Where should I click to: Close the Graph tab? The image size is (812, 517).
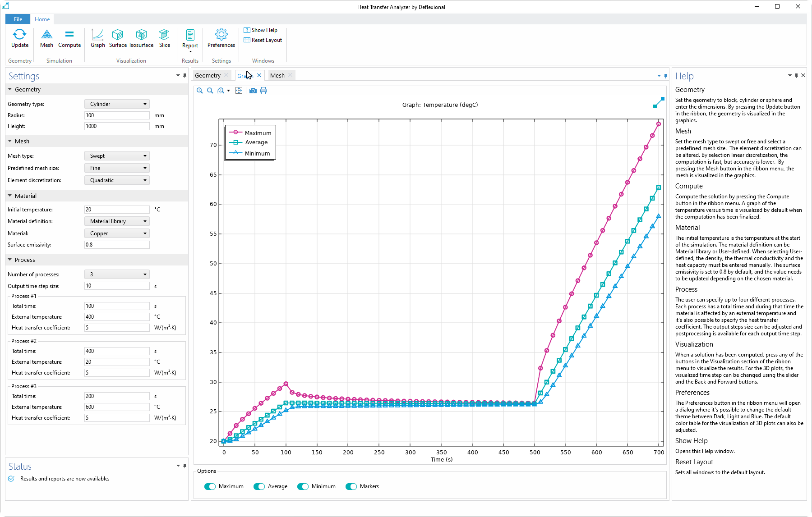click(x=259, y=75)
